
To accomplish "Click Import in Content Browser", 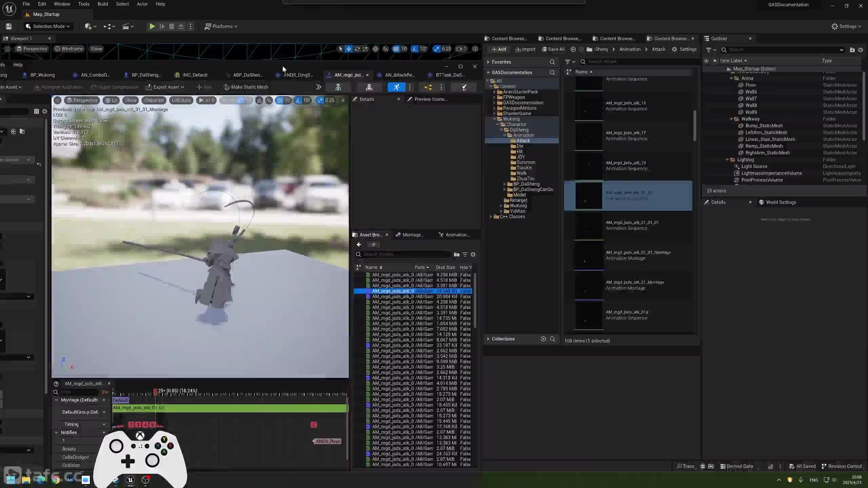I will [525, 49].
